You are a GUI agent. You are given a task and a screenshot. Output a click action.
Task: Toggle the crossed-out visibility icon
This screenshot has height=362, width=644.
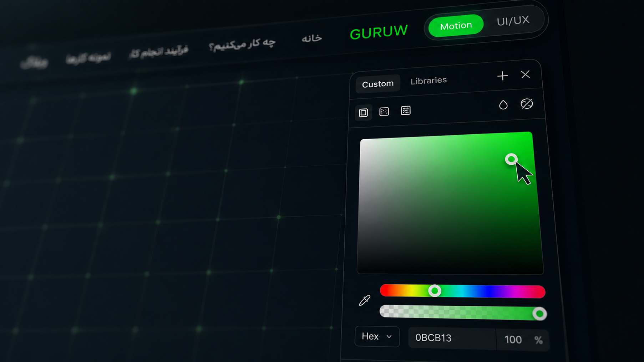pos(527,104)
